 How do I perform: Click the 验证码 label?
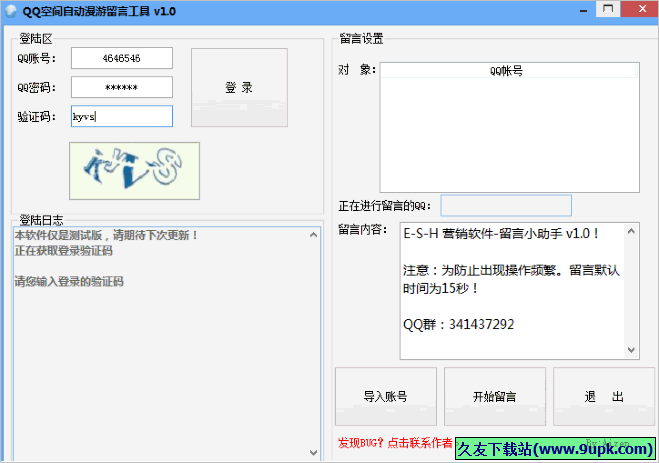click(x=37, y=116)
